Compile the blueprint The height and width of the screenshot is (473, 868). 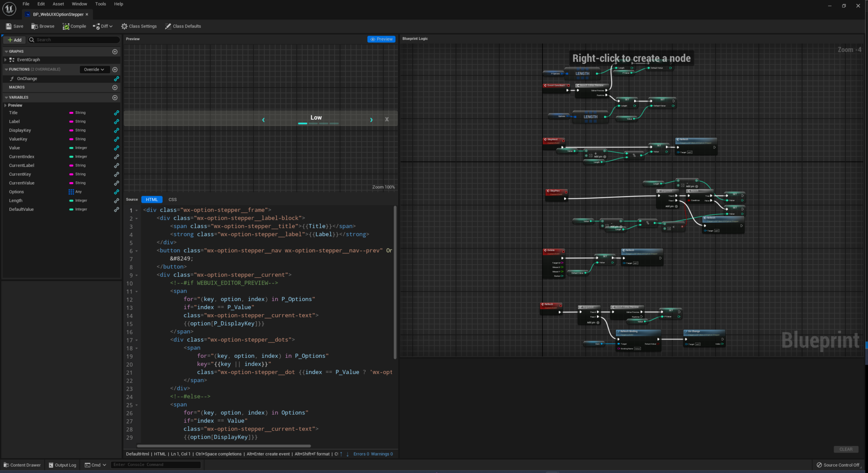coord(74,26)
